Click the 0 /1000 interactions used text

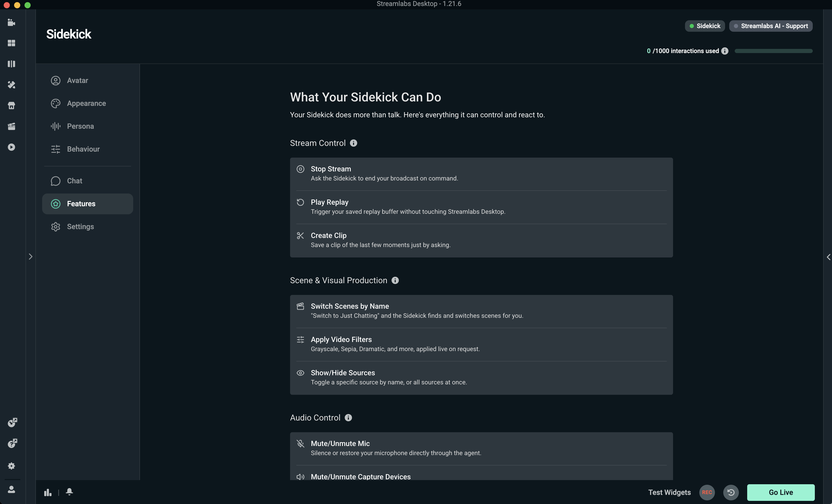pos(683,51)
